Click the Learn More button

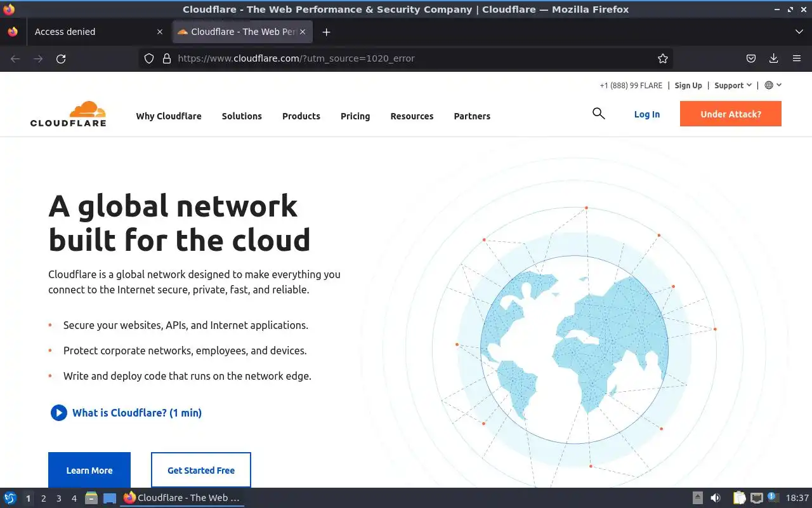pos(89,471)
